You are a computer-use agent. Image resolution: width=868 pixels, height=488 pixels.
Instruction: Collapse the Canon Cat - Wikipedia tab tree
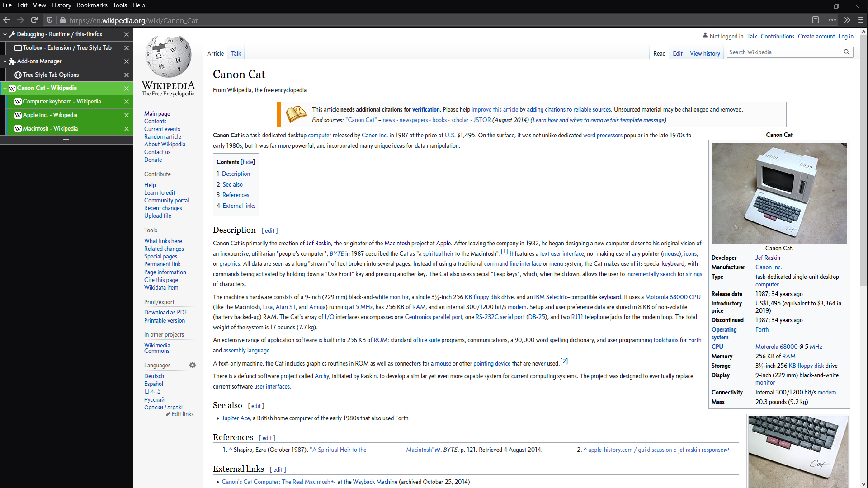[x=5, y=88]
